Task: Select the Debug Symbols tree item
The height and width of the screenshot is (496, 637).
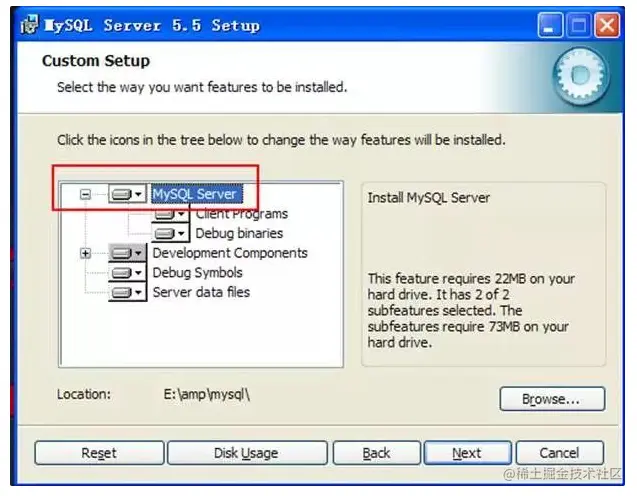Action: pos(197,273)
